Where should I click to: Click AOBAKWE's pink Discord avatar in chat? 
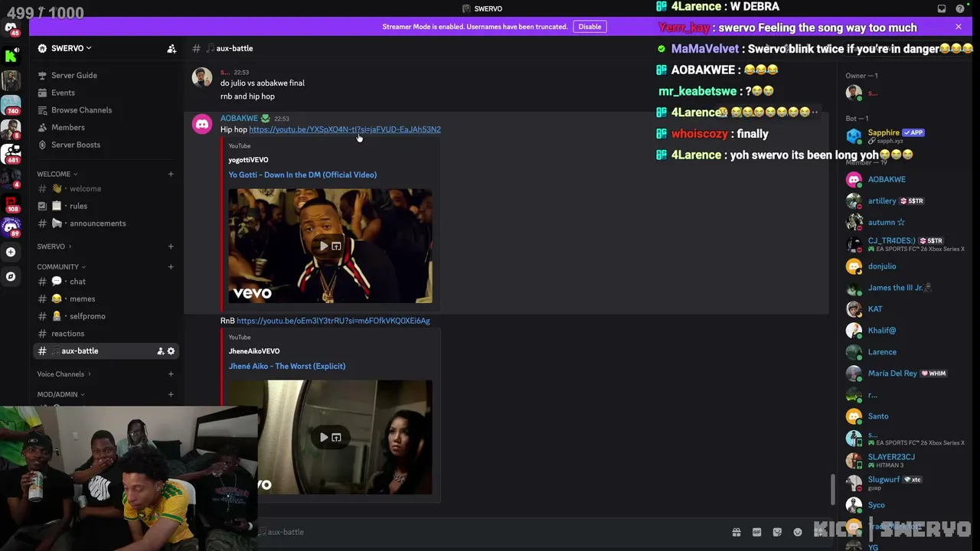(x=202, y=124)
